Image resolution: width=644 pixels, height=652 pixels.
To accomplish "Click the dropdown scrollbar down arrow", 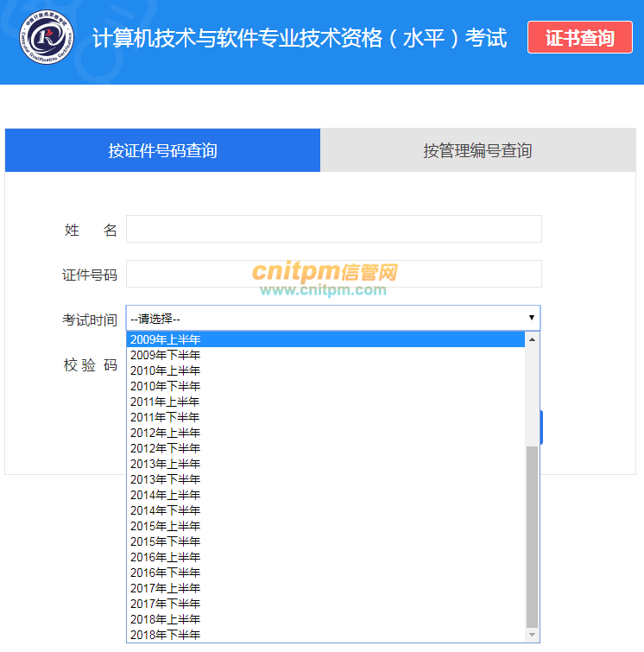I will (x=532, y=635).
